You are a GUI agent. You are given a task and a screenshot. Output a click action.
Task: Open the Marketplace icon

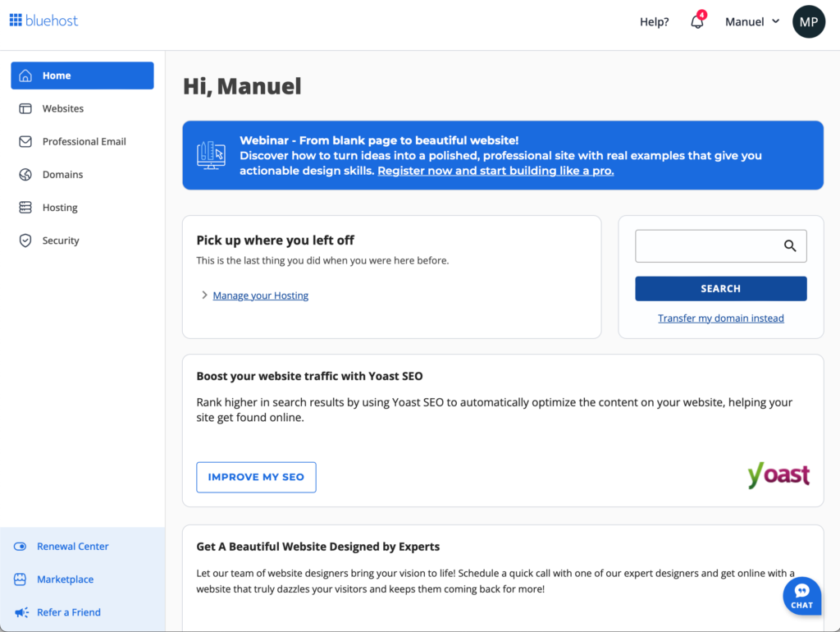click(x=20, y=579)
